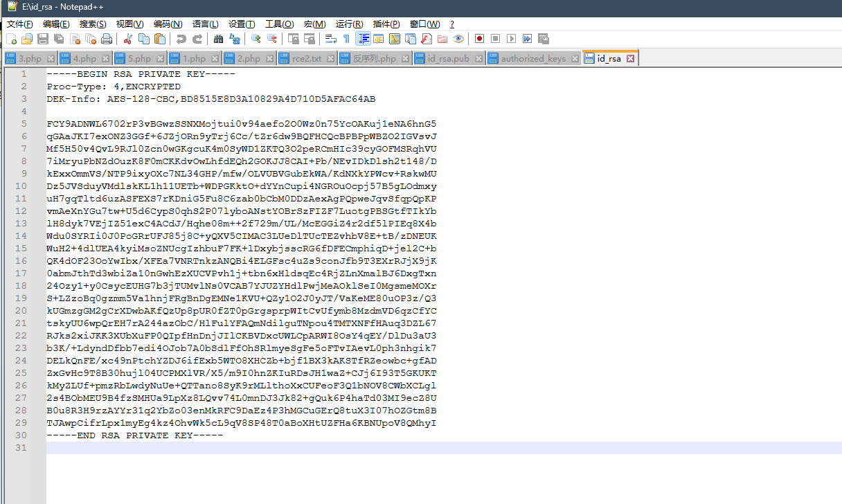
Task: Toggle word wrap in the toolbar
Action: pyautogui.click(x=331, y=39)
